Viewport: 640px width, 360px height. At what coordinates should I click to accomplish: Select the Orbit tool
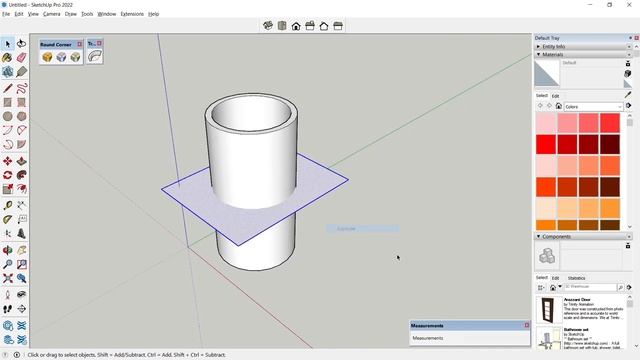(x=8, y=250)
